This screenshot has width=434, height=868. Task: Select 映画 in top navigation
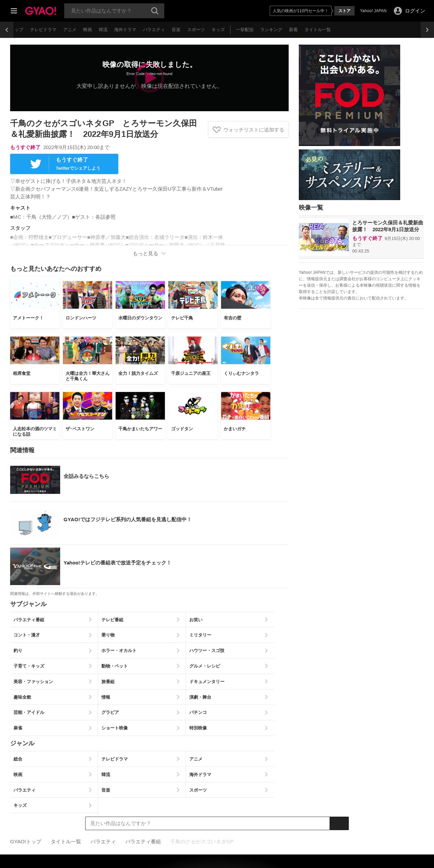pyautogui.click(x=88, y=30)
